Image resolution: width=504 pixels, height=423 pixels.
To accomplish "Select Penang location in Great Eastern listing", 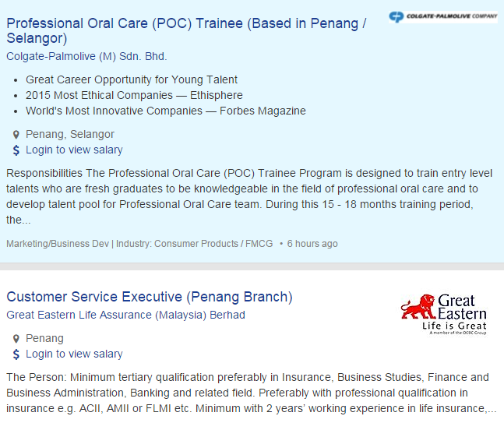I will tap(44, 338).
